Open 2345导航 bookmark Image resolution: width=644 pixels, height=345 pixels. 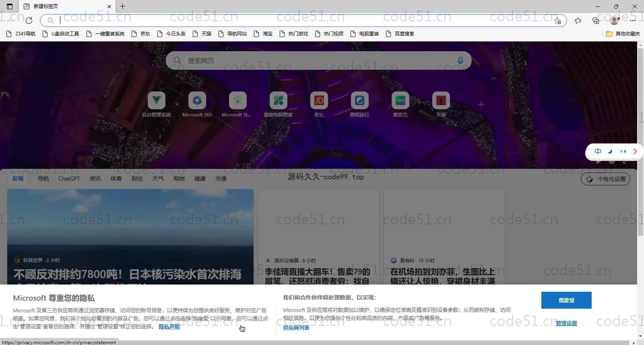coord(21,34)
